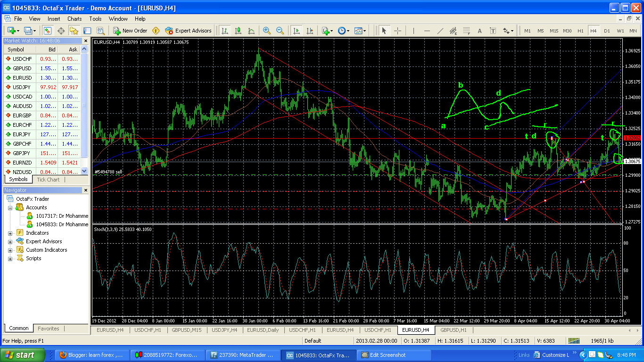644x362 pixels.
Task: Click the account icon for 1045833
Action: [30, 224]
